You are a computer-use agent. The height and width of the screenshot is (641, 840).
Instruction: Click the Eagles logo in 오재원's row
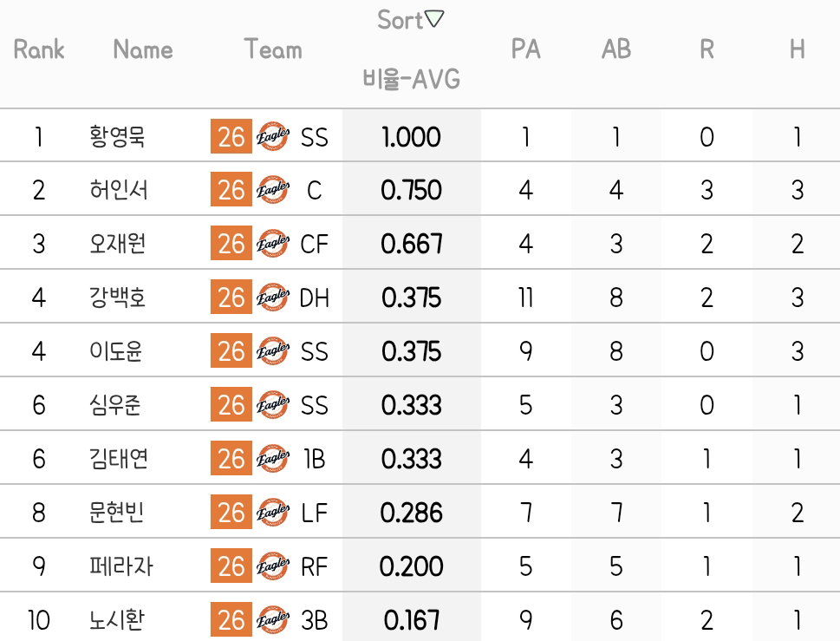[x=273, y=243]
